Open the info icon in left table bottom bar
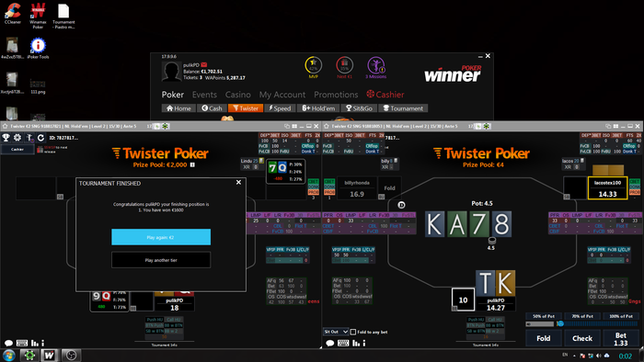Screen dimensions: 644x362 tap(42, 343)
